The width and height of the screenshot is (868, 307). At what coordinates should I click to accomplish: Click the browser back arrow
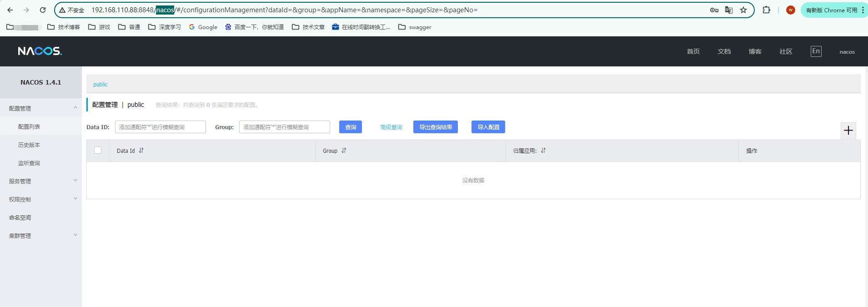pos(10,10)
